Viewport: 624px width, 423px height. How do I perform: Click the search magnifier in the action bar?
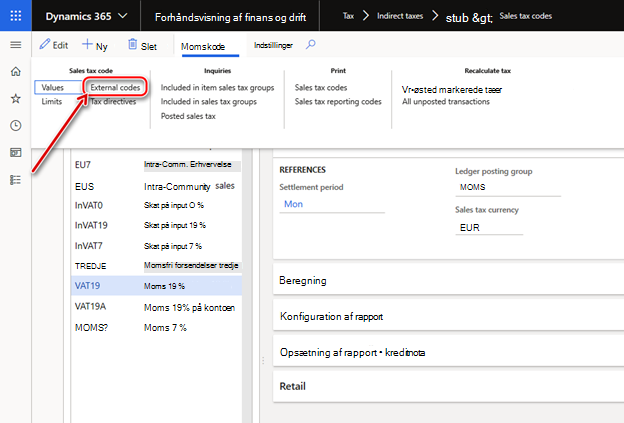pyautogui.click(x=310, y=45)
